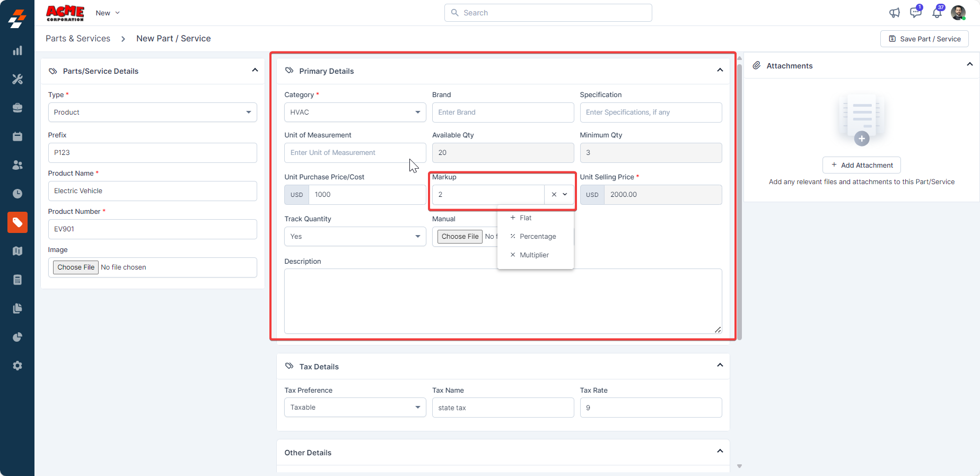Open the wrench tools sidebar icon
The height and width of the screenshot is (476, 980).
17,79
